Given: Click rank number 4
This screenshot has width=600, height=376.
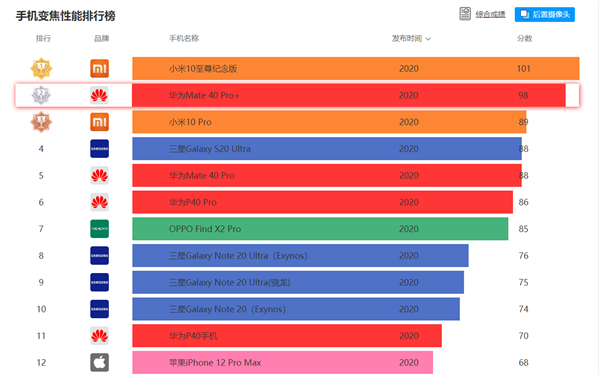Looking at the screenshot, I should [41, 149].
